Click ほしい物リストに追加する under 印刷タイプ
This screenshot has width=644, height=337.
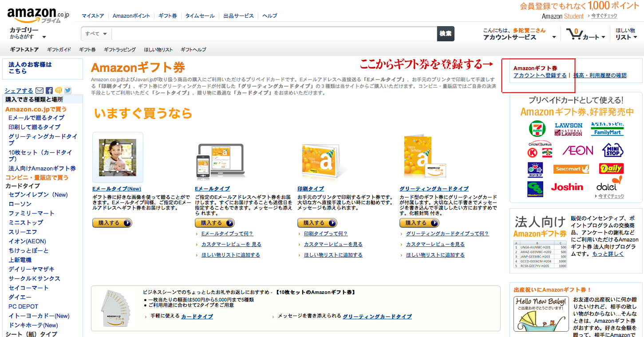[333, 255]
